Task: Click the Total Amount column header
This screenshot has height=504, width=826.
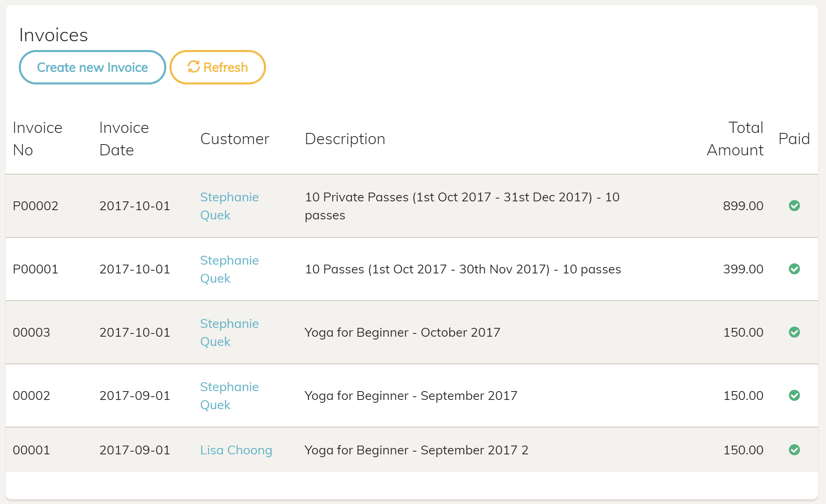Action: (735, 139)
